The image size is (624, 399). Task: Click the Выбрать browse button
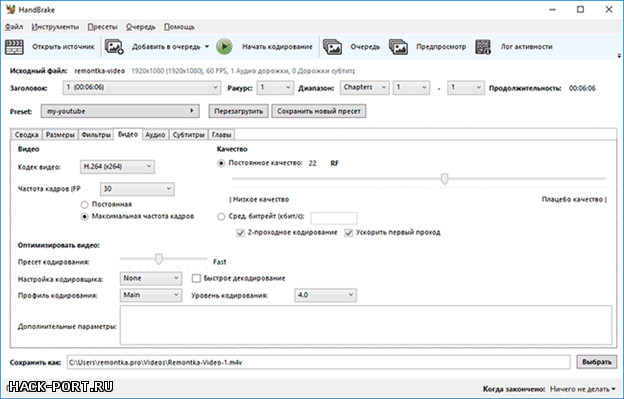(597, 362)
